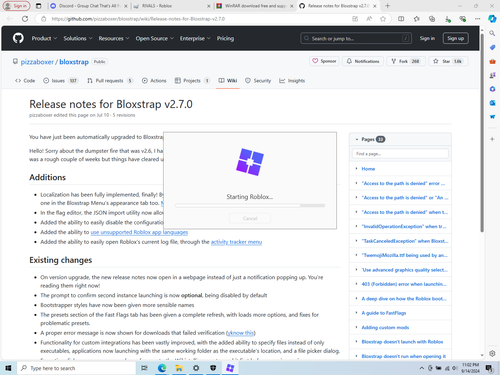Open the Projects tab
Viewport: 500px width, 375px height.
192,81
